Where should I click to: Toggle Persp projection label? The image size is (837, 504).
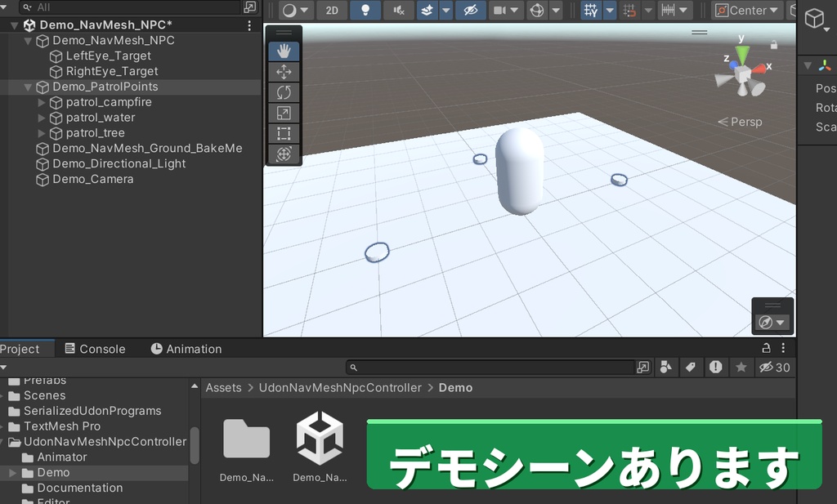pyautogui.click(x=740, y=122)
